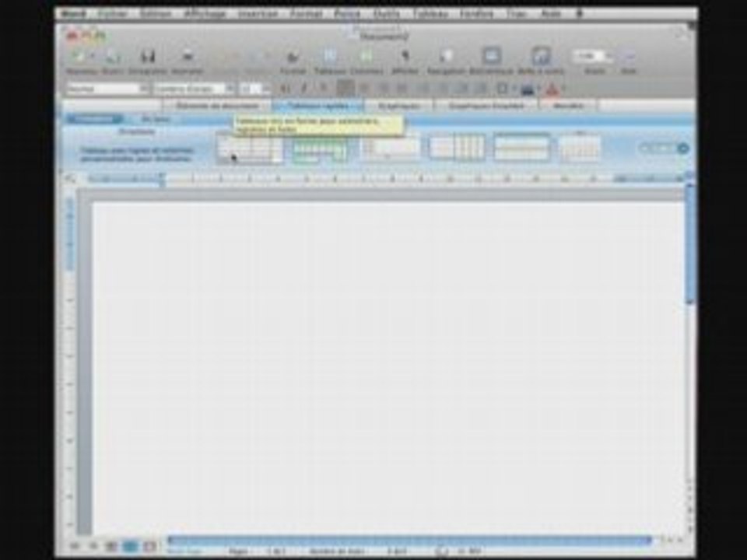Screen dimensions: 747x560
Task: Open the Fichier menu
Action: click(x=112, y=14)
